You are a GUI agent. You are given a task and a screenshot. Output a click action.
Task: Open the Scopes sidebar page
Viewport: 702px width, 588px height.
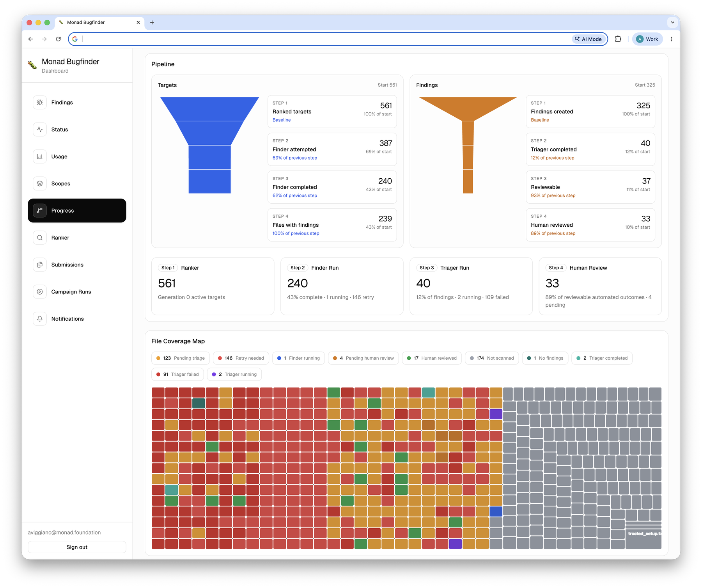coord(77,183)
